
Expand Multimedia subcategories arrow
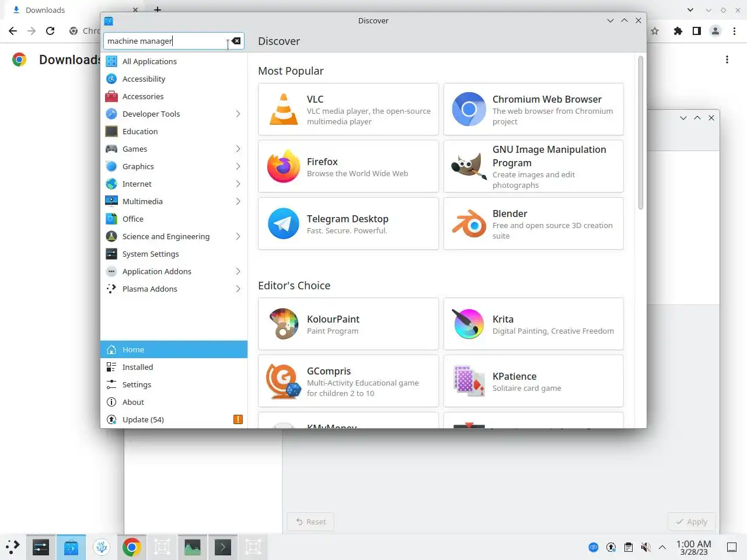pos(238,201)
